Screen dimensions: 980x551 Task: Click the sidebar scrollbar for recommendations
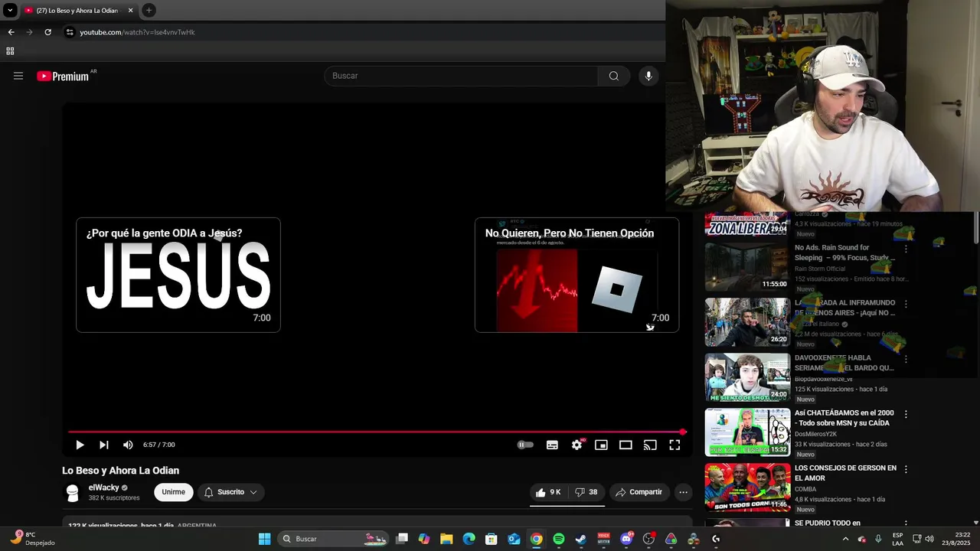pyautogui.click(x=975, y=227)
